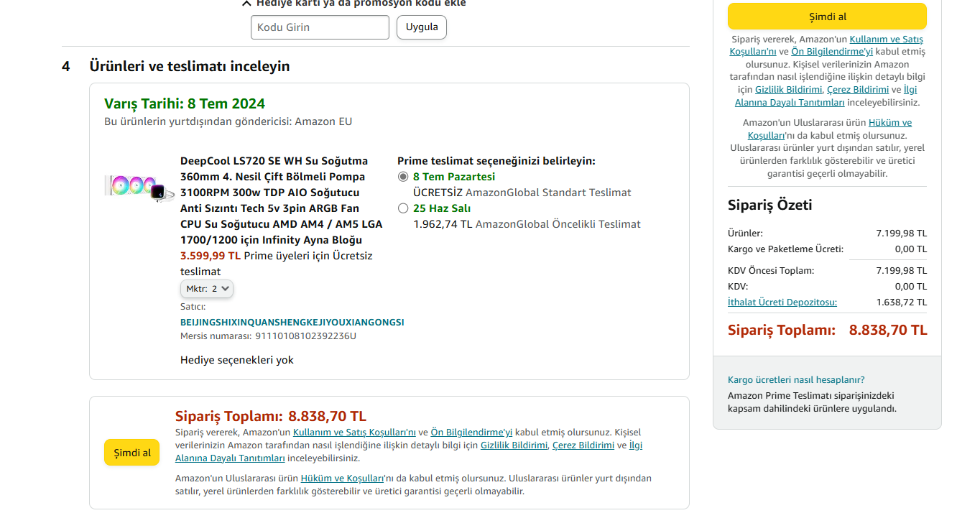Click Mersis numarası 91110108102392236U text
The height and width of the screenshot is (513, 980).
pyautogui.click(x=268, y=336)
